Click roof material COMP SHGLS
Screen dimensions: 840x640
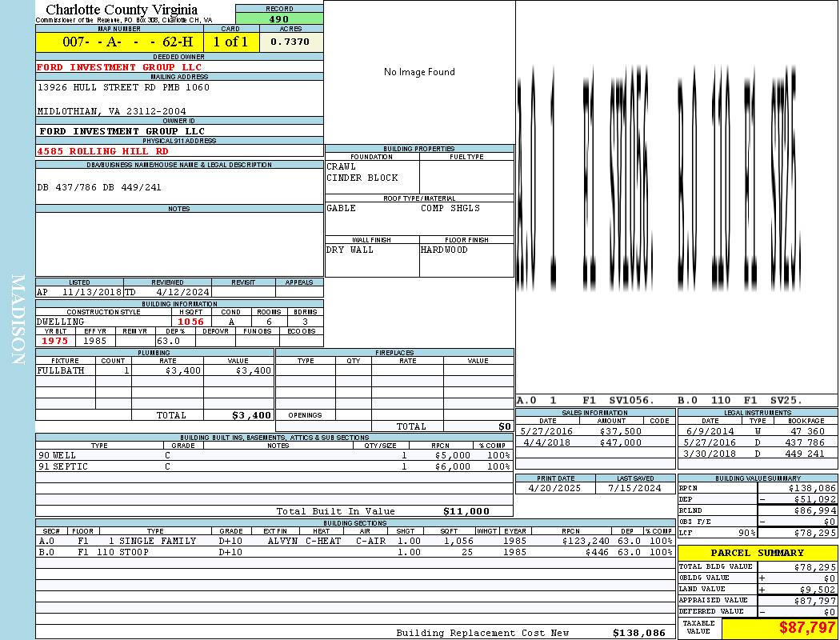(450, 208)
